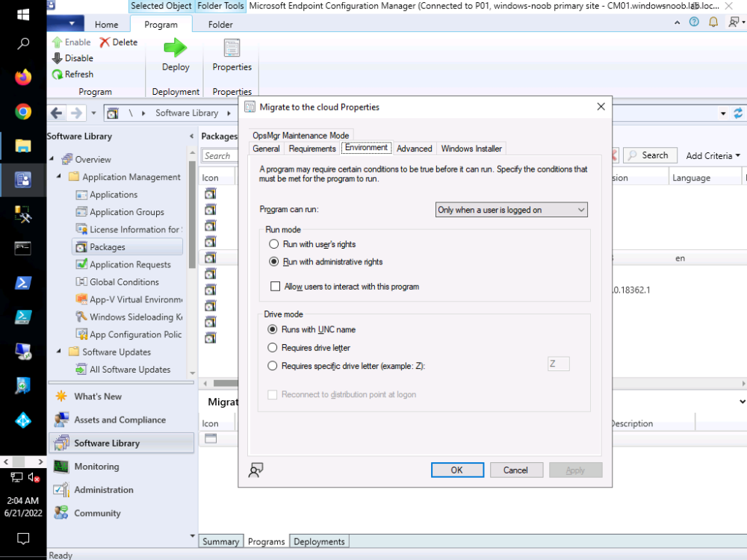
Task: Select All Software Updates in the tree
Action: 129,370
